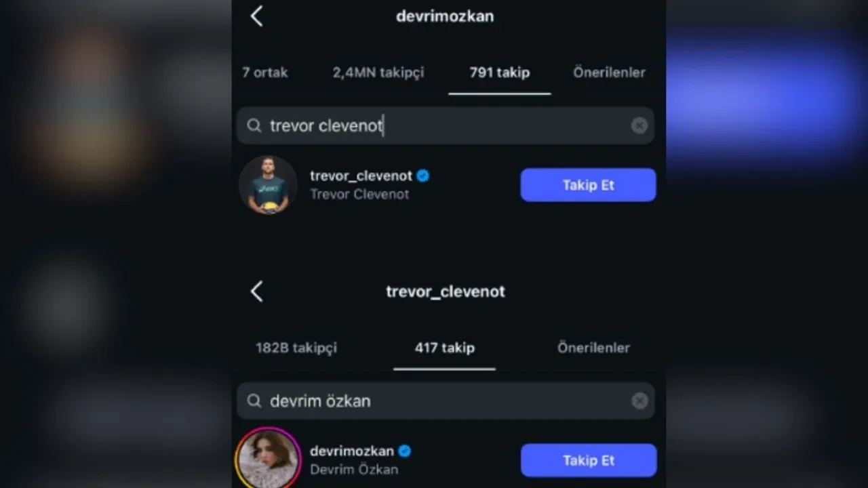Click the magnifying glass in trevor clevenot search
Image resolution: width=868 pixels, height=488 pixels.
coord(254,125)
